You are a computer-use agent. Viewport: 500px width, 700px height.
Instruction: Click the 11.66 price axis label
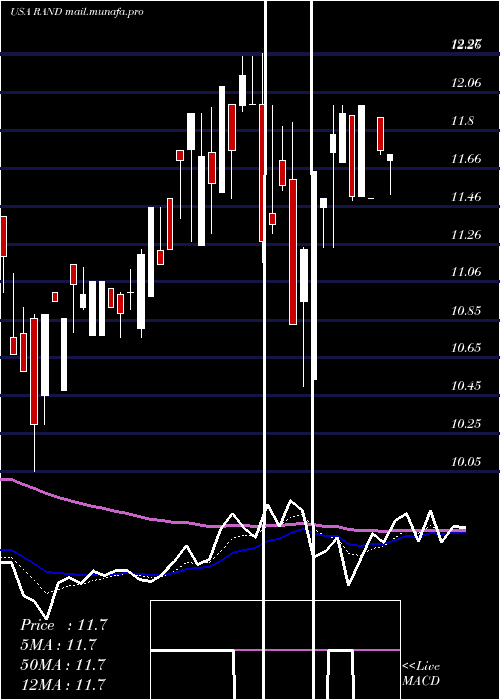pyautogui.click(x=466, y=158)
